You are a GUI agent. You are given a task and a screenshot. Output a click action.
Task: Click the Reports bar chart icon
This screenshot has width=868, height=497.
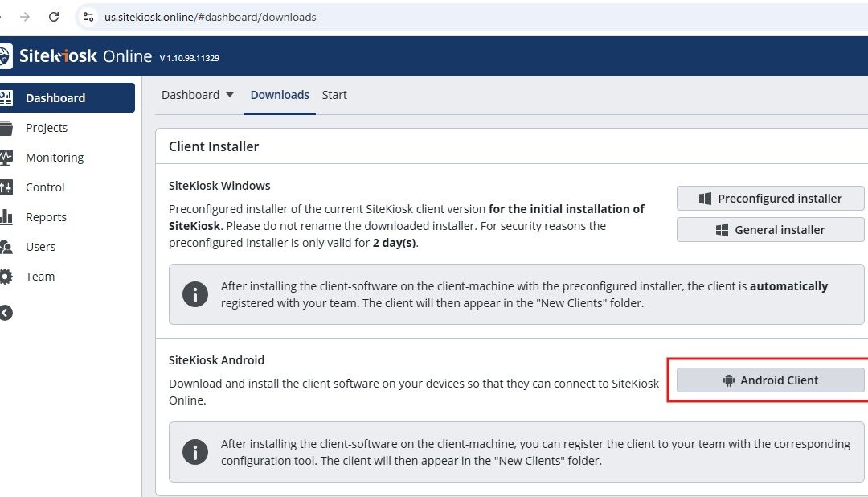pyautogui.click(x=6, y=216)
